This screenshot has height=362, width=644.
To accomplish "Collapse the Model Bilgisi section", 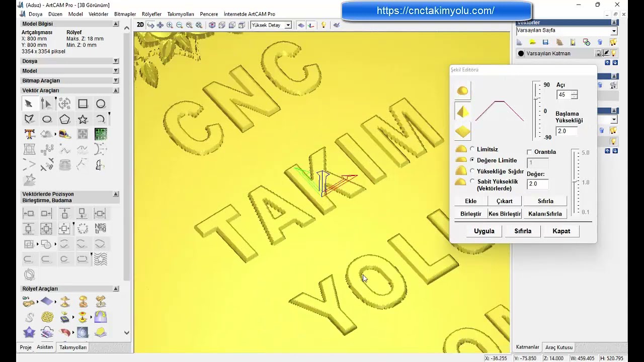I will pyautogui.click(x=116, y=24).
